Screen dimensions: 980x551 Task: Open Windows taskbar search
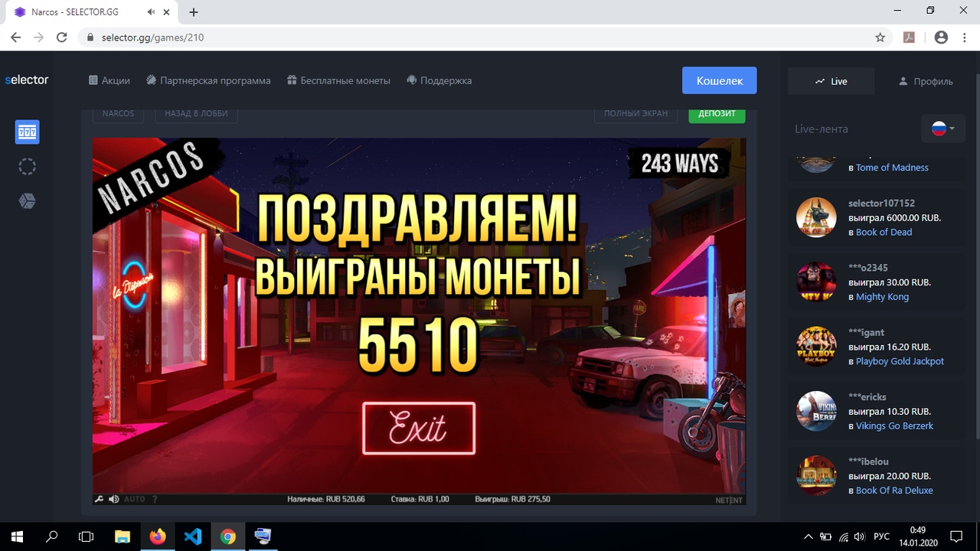tap(52, 536)
